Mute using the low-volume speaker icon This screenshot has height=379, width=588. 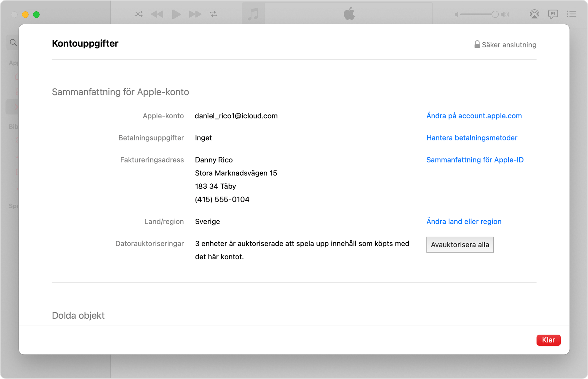tap(456, 14)
